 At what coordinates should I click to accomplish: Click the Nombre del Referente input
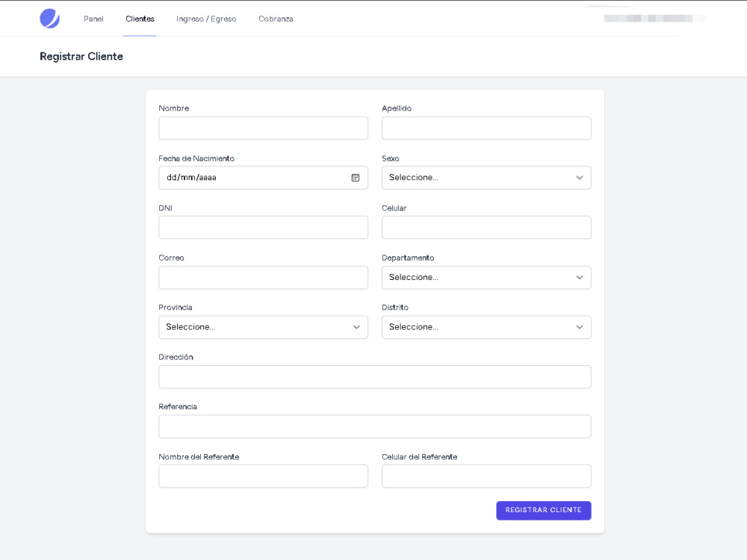pos(264,476)
